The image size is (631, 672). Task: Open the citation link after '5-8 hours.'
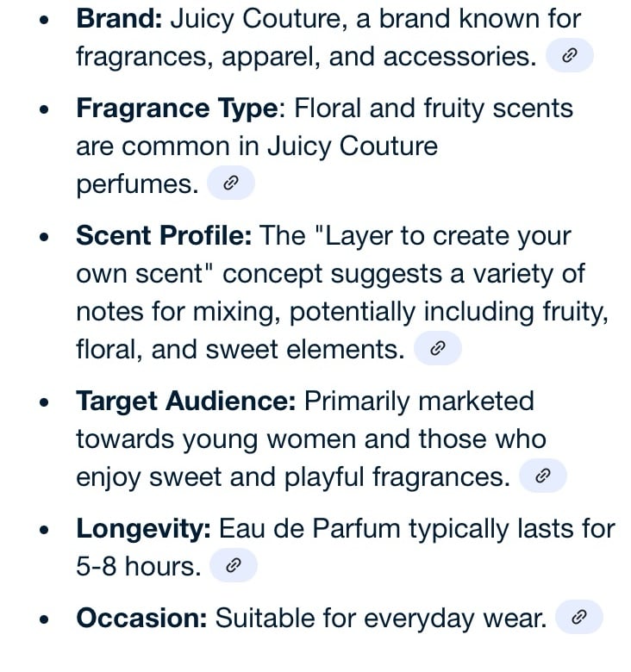234,565
